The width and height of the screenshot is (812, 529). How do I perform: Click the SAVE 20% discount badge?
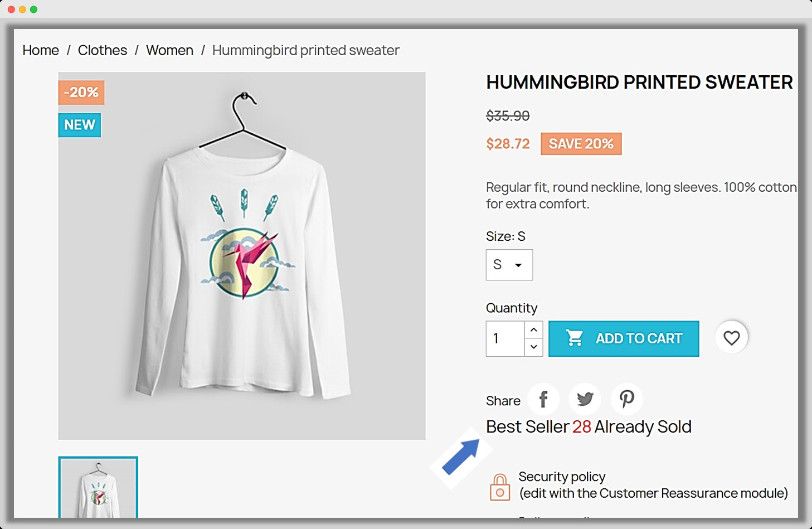click(581, 144)
